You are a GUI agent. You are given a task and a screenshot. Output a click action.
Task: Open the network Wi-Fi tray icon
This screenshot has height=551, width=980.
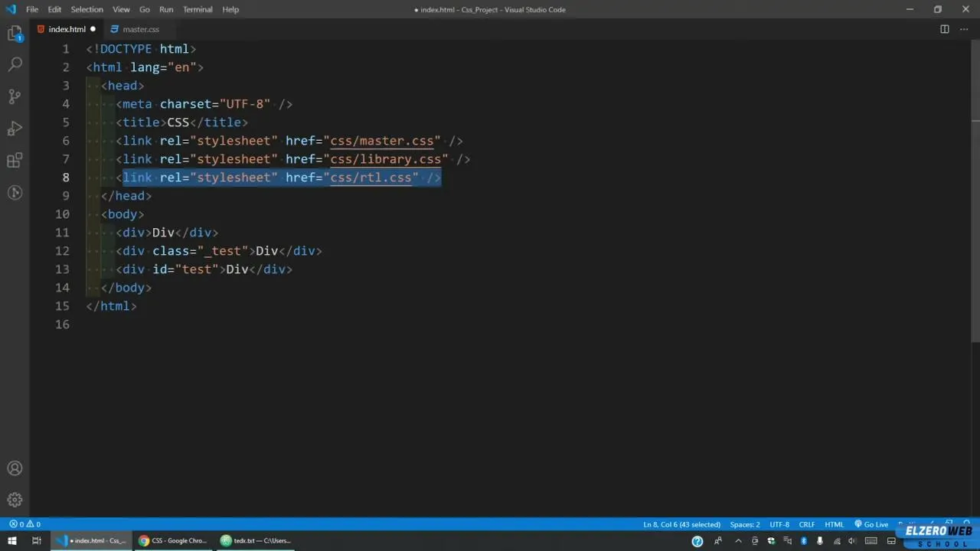tap(837, 541)
